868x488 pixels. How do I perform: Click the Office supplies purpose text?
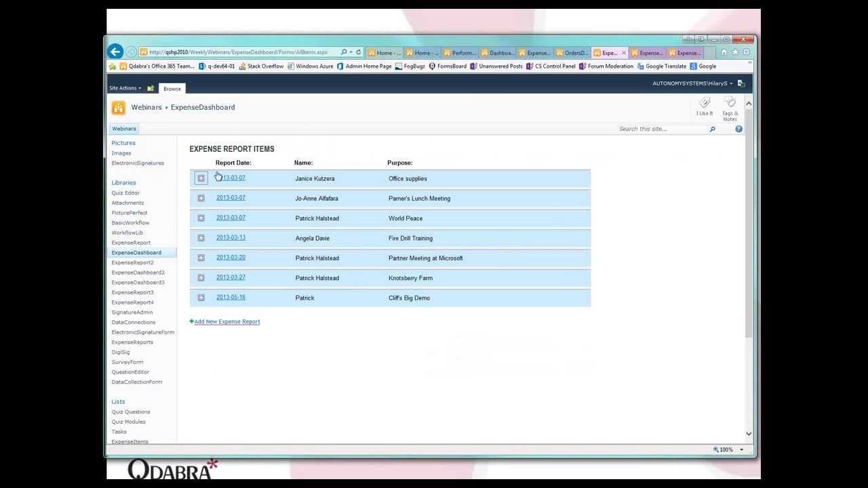click(x=408, y=179)
